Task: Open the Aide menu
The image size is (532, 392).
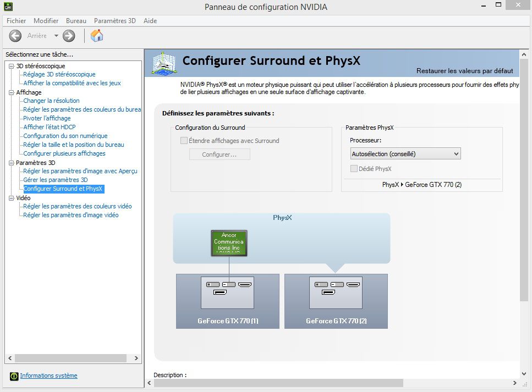Action: click(150, 21)
